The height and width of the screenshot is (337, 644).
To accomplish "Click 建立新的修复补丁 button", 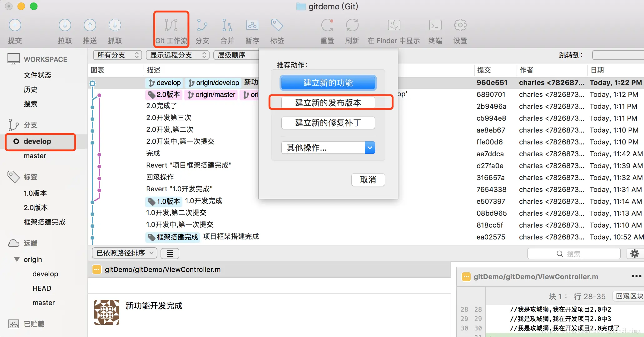I will click(x=328, y=123).
